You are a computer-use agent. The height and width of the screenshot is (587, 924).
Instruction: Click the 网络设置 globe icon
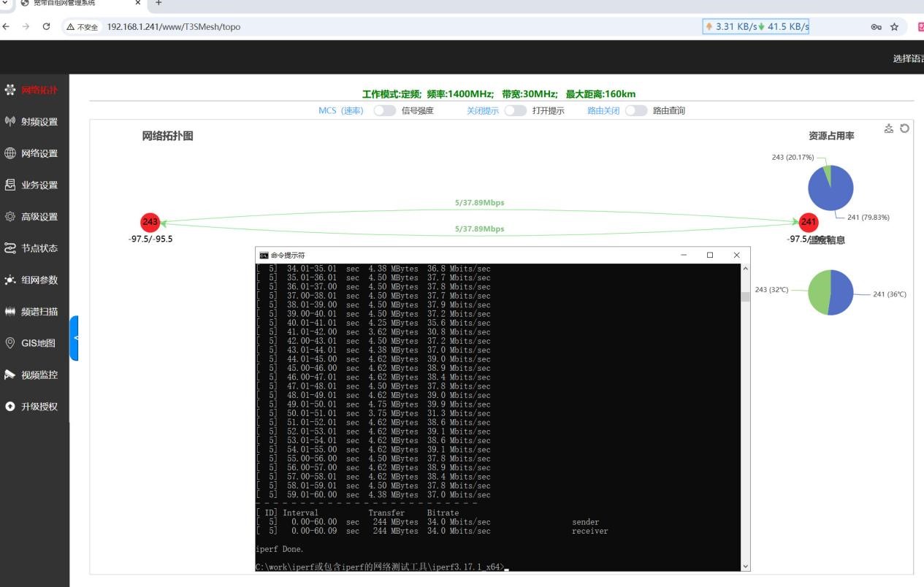click(10, 153)
